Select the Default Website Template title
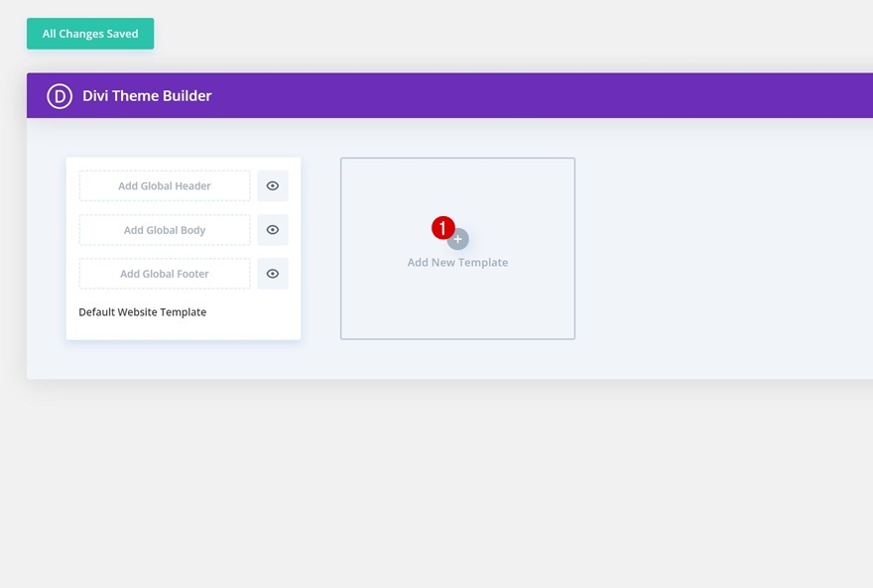 point(143,312)
